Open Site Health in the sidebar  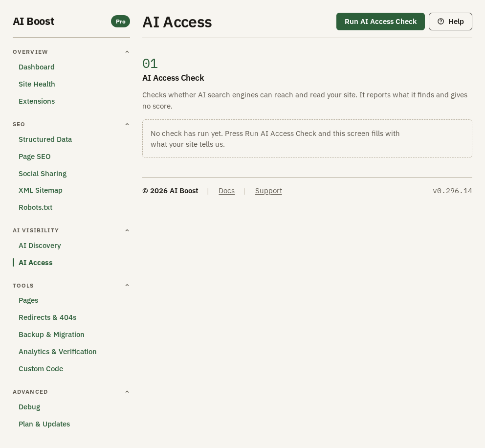[37, 84]
